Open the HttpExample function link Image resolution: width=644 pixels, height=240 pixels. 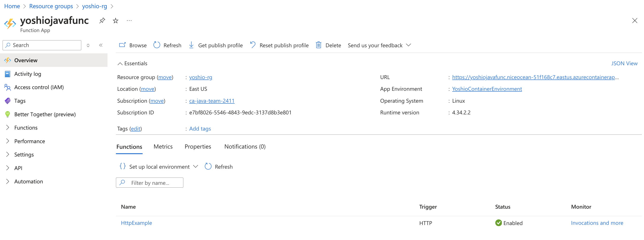[136, 223]
